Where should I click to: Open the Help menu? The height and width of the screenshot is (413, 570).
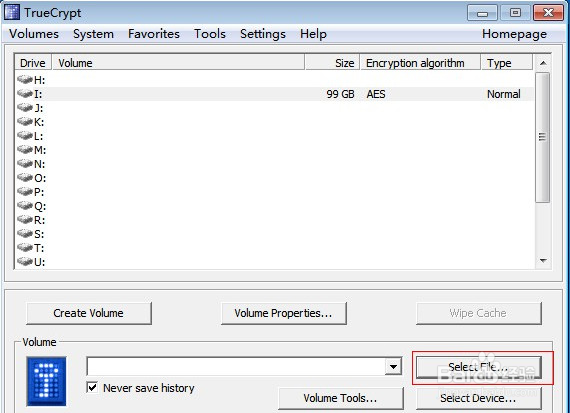point(313,34)
